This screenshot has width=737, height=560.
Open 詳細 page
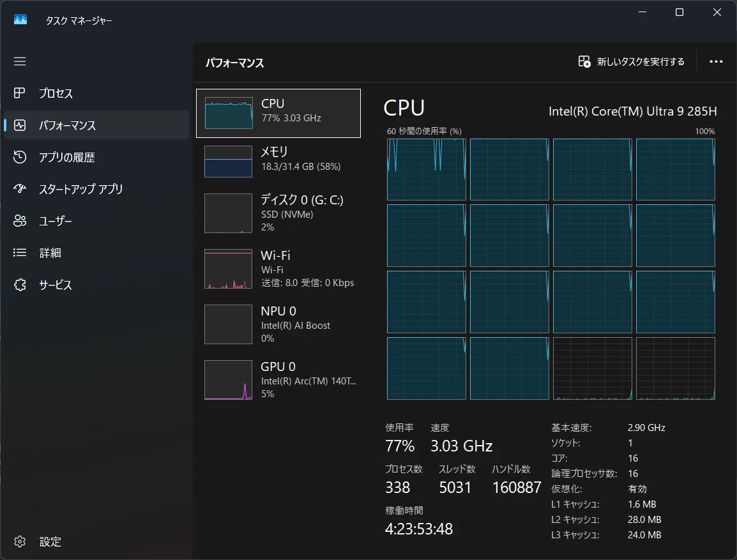click(x=96, y=253)
